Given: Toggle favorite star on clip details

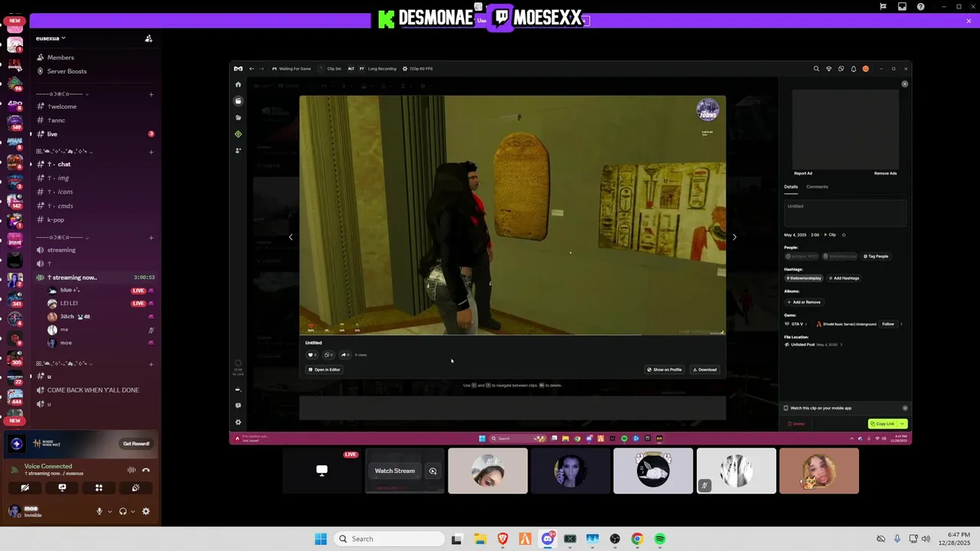Looking at the screenshot, I should click(844, 235).
